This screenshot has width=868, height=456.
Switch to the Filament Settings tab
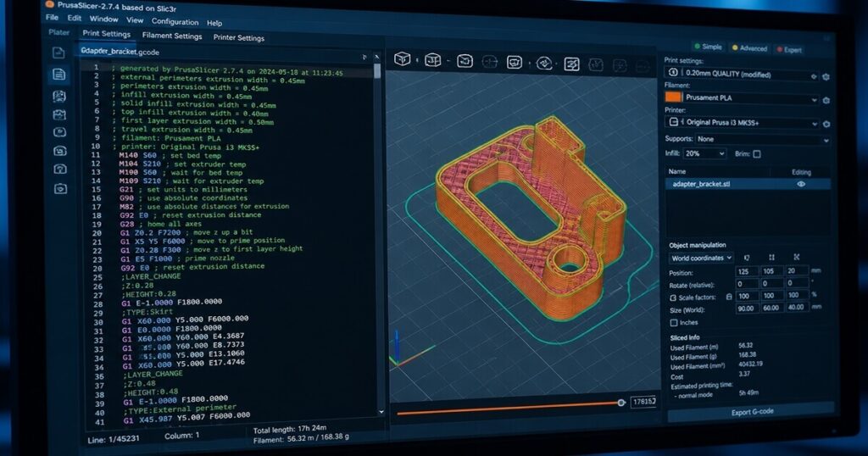click(x=172, y=36)
